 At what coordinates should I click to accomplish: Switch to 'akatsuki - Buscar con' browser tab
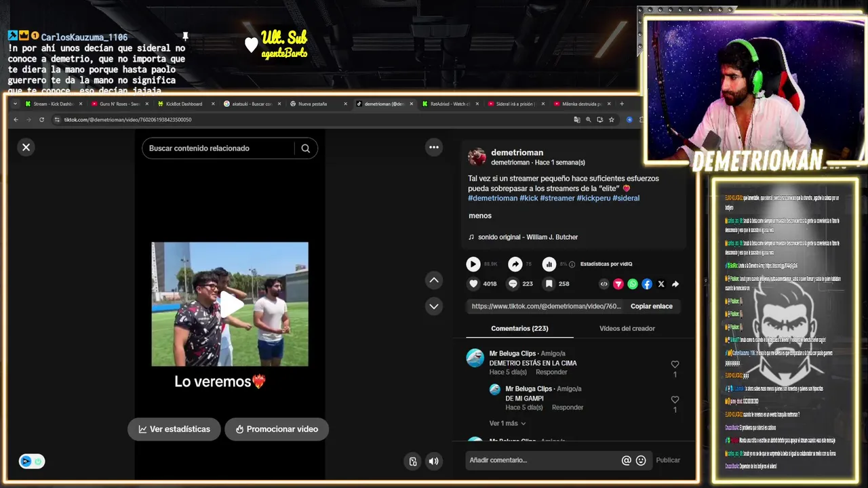pos(251,104)
